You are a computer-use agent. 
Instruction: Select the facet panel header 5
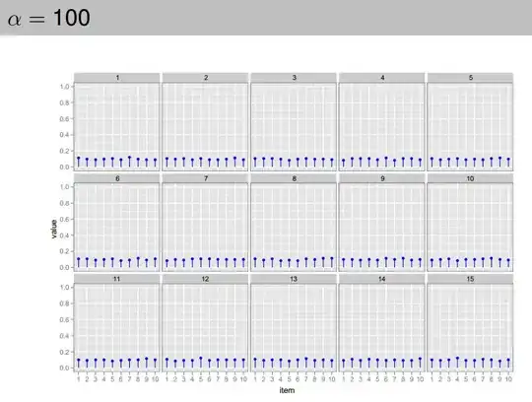(x=470, y=78)
